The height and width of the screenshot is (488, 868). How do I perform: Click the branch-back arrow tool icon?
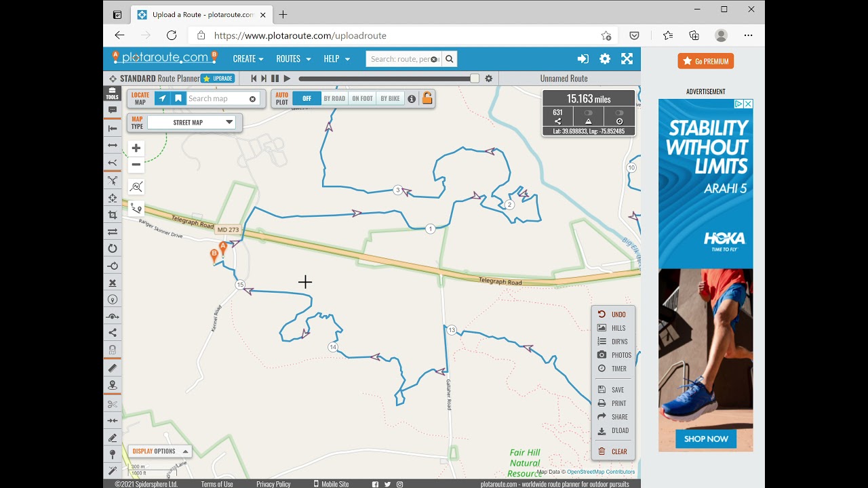(113, 163)
